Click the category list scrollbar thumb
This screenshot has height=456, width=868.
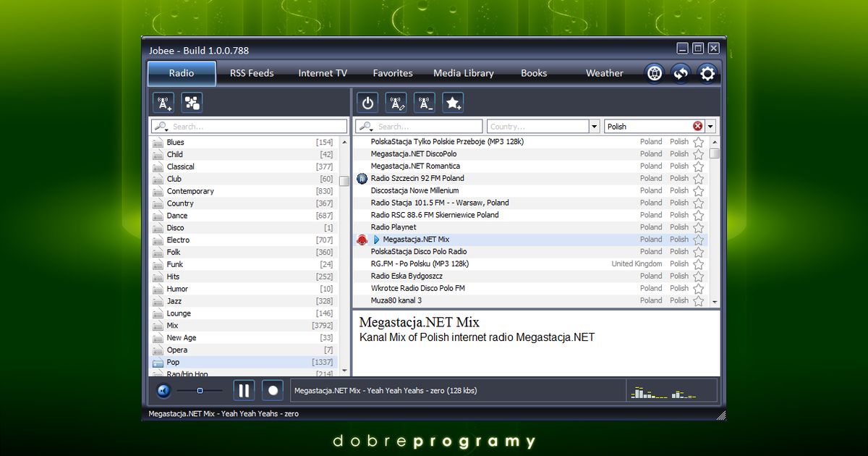(344, 181)
